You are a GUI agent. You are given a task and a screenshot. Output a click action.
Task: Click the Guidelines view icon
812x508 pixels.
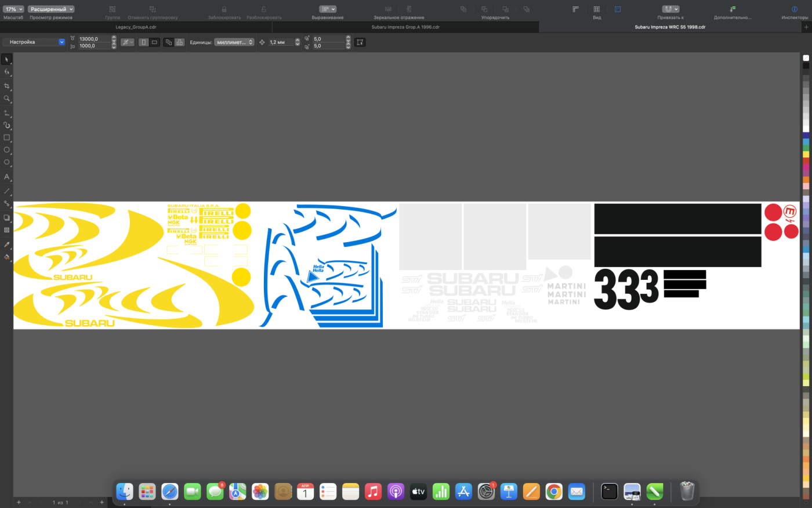tap(618, 9)
